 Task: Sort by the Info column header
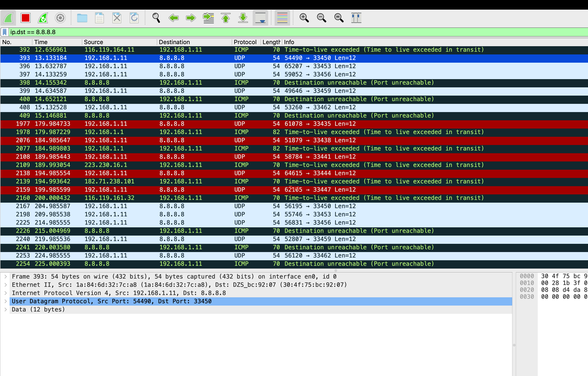pos(435,42)
